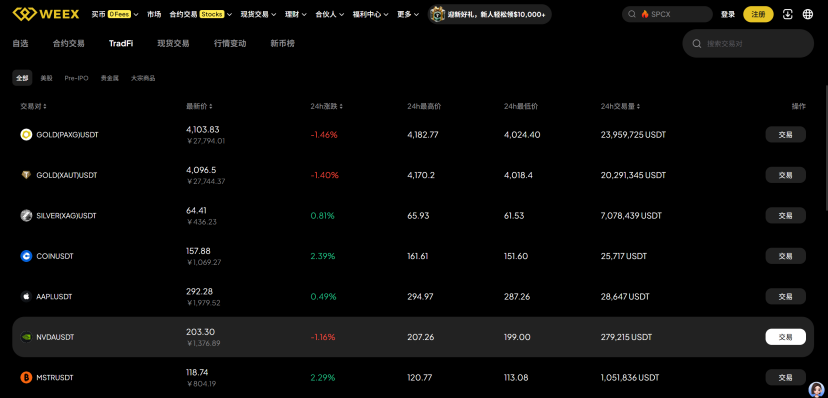
Task: Click the SILVER(XAG)USDT coin icon
Action: [26, 215]
